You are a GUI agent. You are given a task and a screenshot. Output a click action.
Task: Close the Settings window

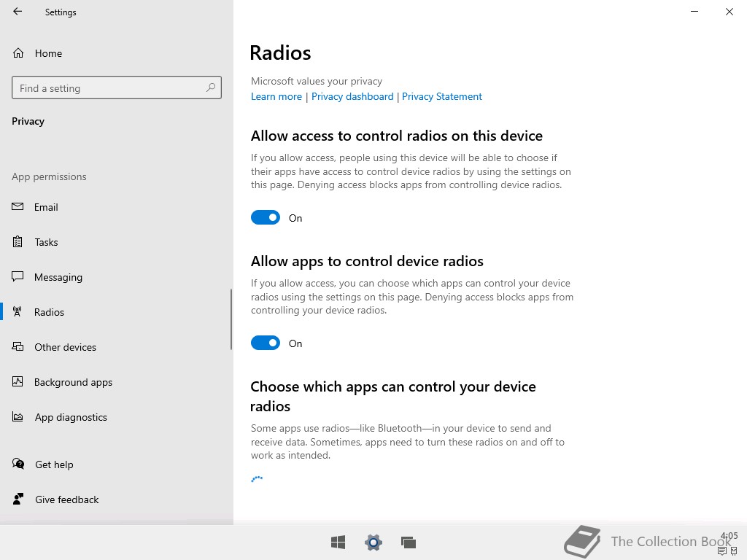pos(729,12)
